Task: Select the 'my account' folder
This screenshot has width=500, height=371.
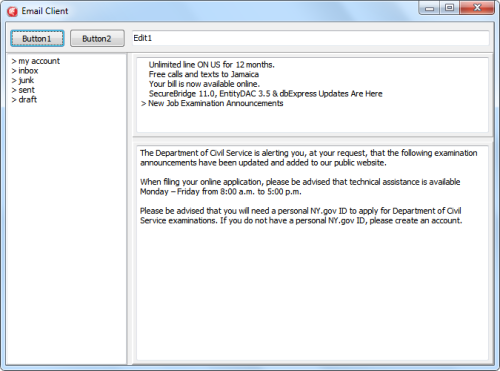Action: [x=39, y=61]
